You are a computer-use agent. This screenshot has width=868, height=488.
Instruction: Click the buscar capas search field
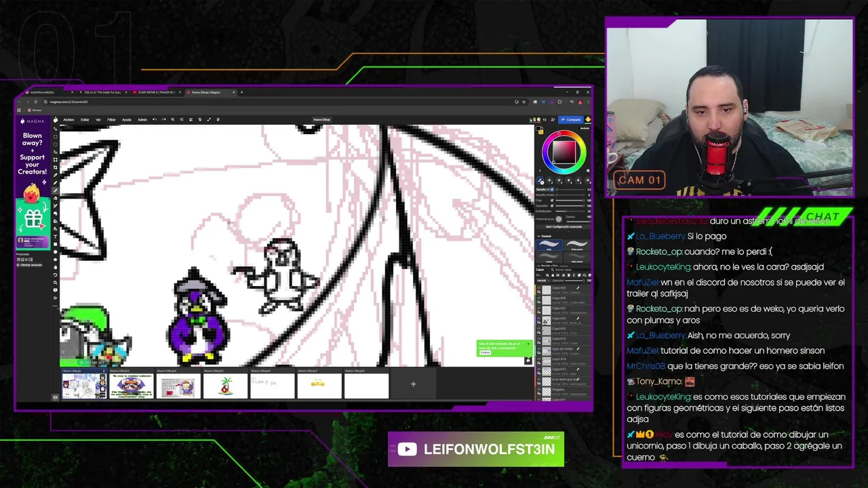(x=570, y=270)
